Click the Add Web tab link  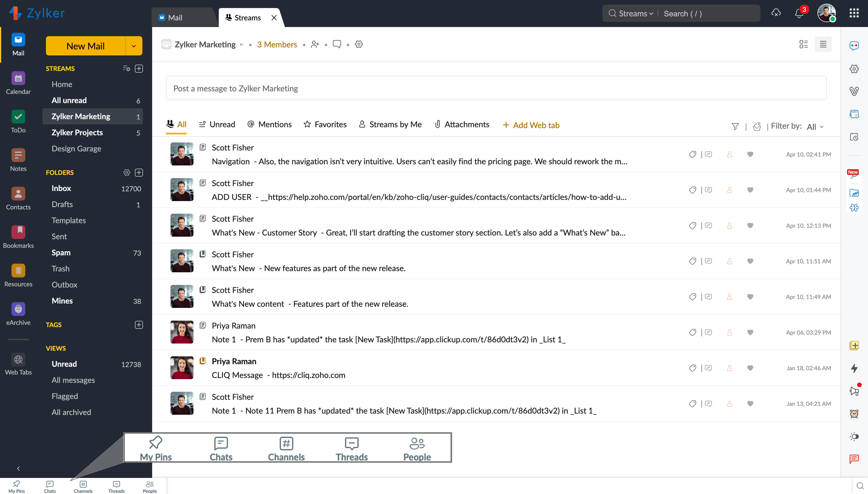tap(531, 125)
